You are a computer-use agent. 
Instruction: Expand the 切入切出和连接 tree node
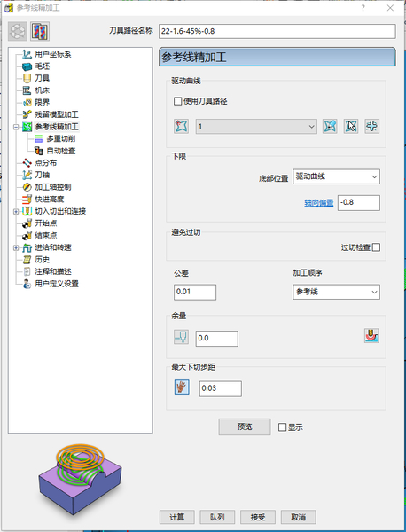coord(16,211)
